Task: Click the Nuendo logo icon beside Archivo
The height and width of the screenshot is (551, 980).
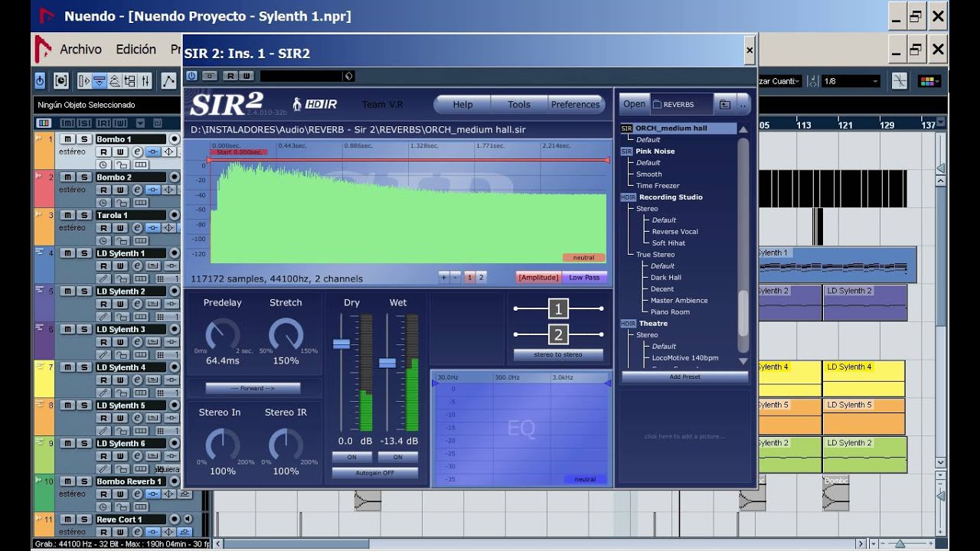Action: tap(44, 51)
